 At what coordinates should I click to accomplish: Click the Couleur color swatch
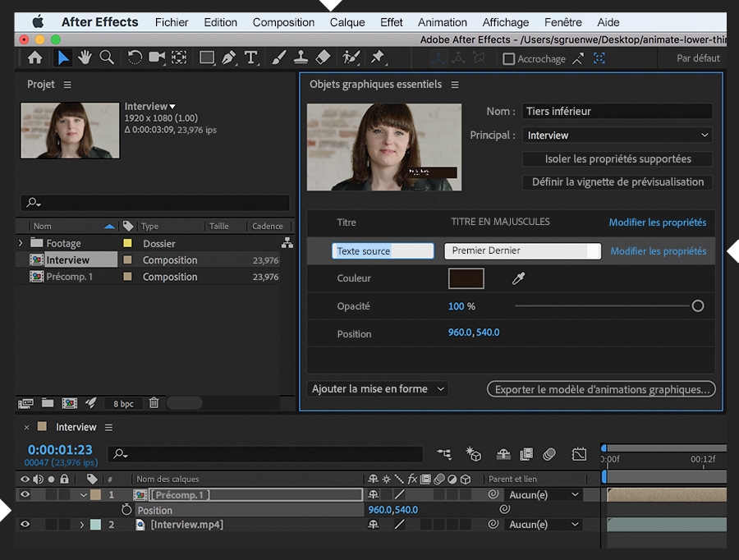click(x=466, y=279)
